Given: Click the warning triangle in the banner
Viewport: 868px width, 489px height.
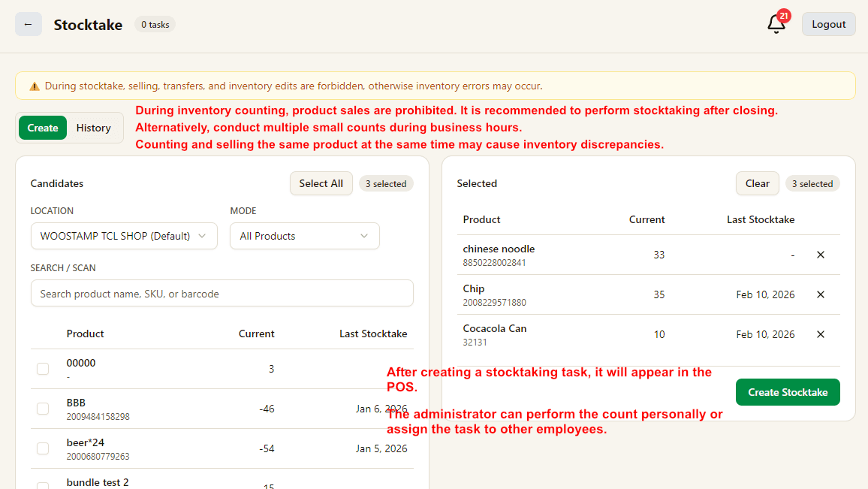Looking at the screenshot, I should click(34, 86).
